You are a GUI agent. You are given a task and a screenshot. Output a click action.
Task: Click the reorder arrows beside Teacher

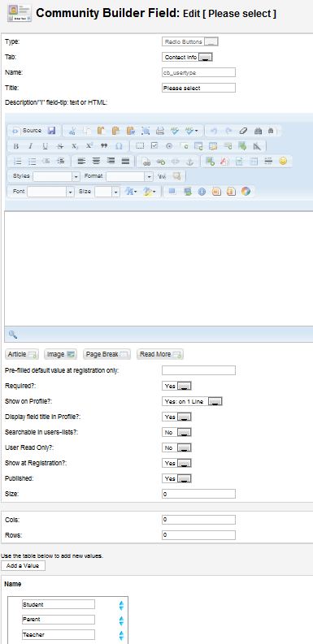coord(121,636)
